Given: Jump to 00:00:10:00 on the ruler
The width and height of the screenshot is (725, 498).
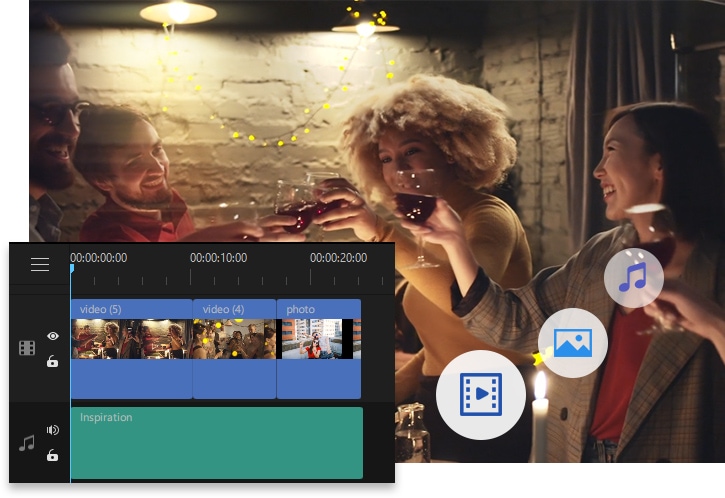Looking at the screenshot, I should (x=218, y=258).
